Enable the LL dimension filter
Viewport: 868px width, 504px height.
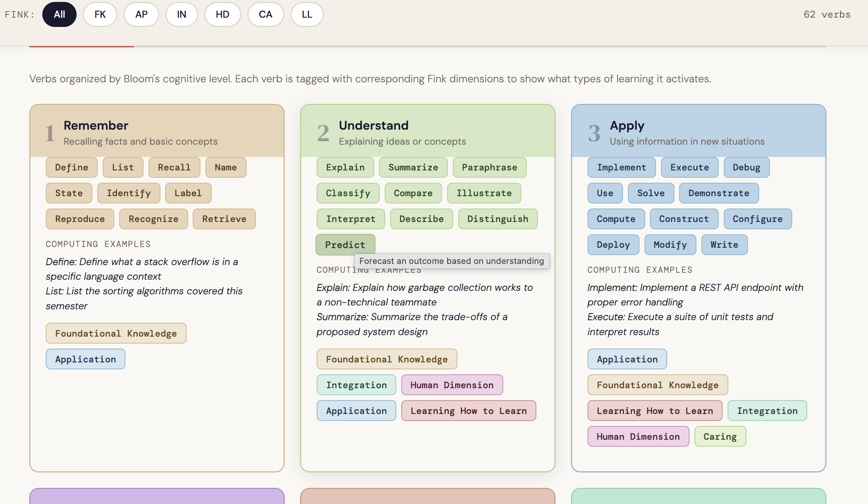(307, 14)
